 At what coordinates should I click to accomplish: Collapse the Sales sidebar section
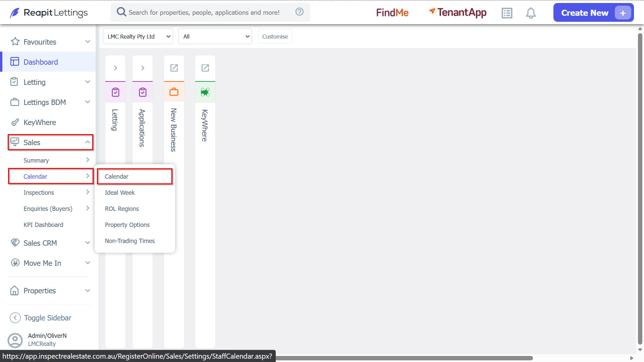(x=50, y=142)
